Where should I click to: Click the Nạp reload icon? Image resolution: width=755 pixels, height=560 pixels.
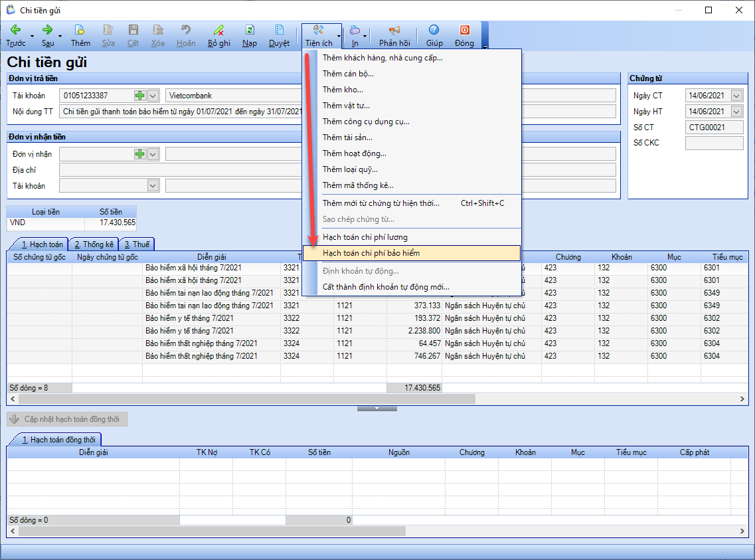tap(250, 31)
